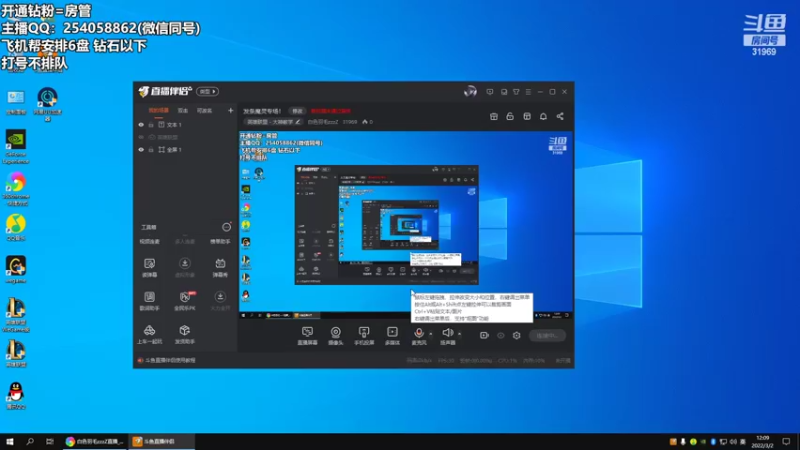
Task: Open GeForce Experience desktop icon
Action: coord(16,146)
